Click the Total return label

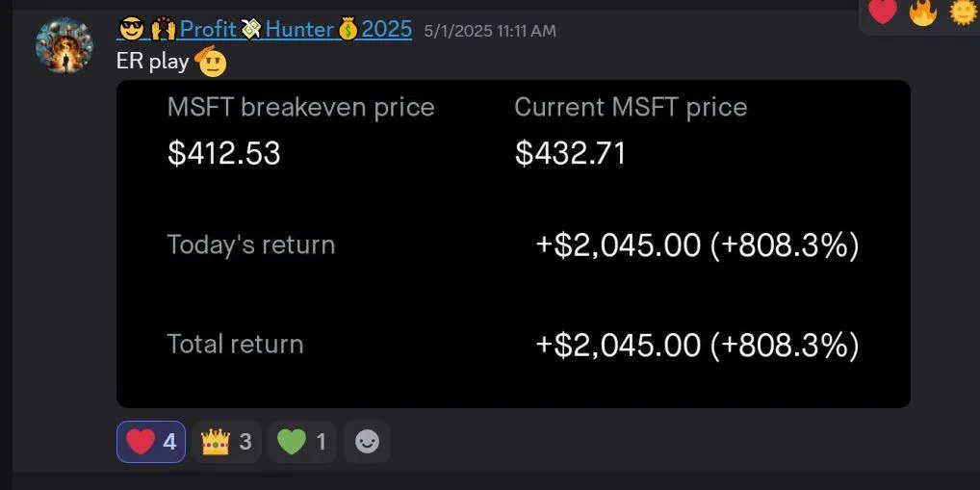pyautogui.click(x=235, y=344)
